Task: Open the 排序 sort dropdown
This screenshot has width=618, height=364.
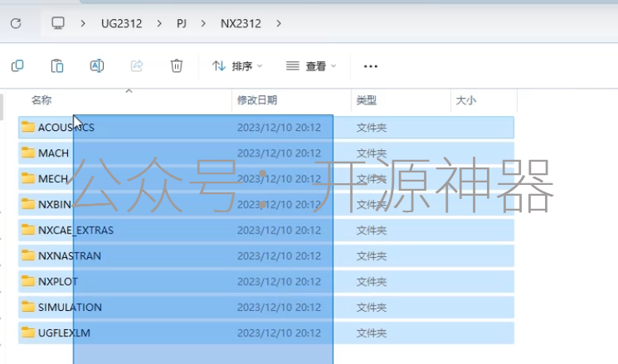Action: [237, 66]
